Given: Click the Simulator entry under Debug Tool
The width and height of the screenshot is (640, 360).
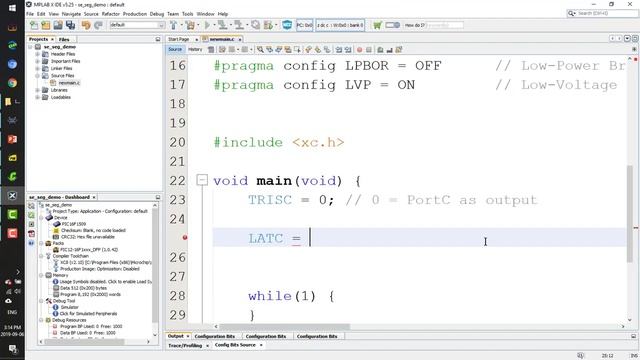Looking at the screenshot, I should point(69,307).
